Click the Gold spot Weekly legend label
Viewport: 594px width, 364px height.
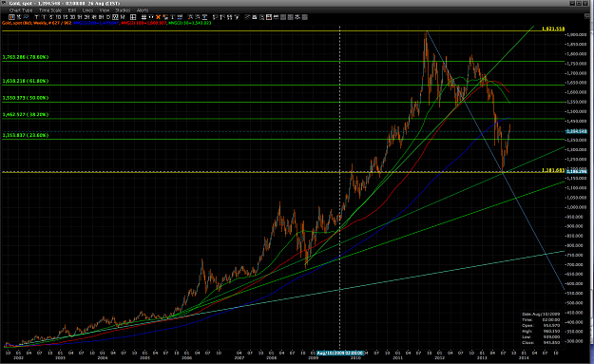tap(37, 23)
